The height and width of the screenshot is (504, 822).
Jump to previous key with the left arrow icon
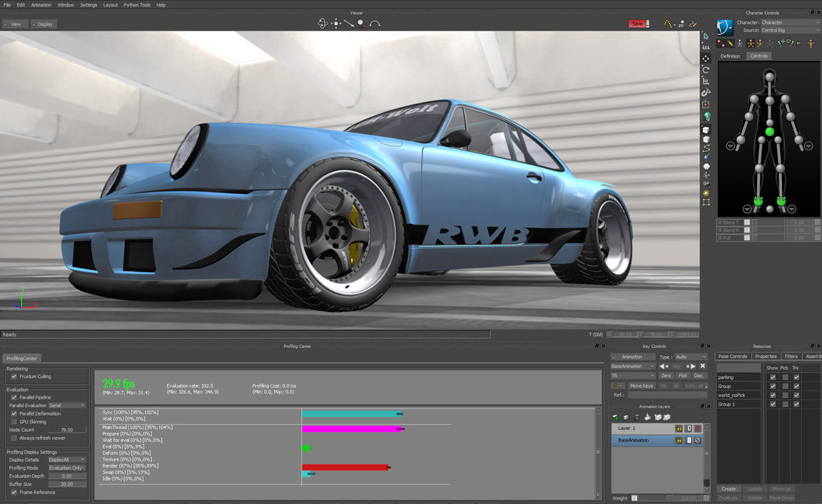coord(662,366)
